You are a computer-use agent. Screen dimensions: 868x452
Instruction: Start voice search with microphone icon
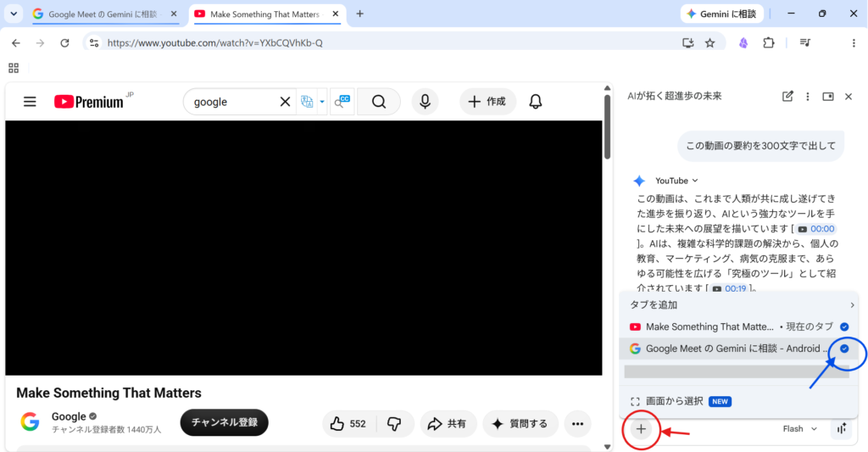click(425, 102)
